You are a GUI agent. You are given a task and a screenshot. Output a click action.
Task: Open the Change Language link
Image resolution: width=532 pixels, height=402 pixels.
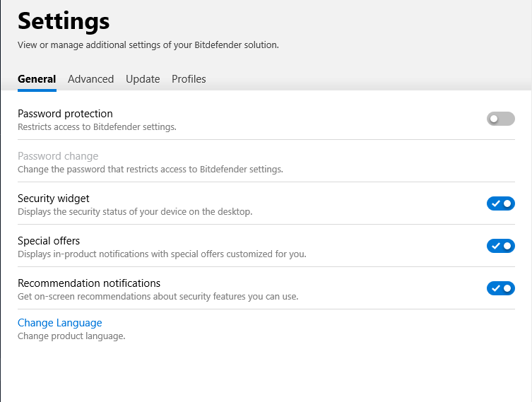click(59, 323)
